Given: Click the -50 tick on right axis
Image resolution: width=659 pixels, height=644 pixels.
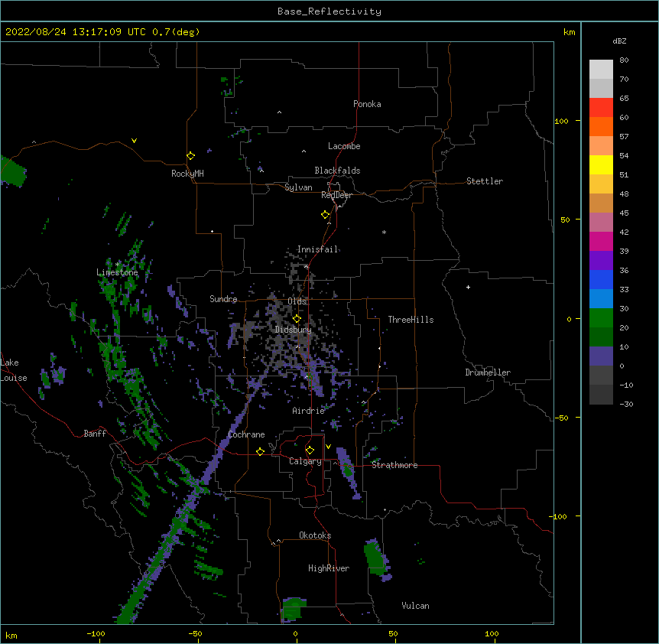Looking at the screenshot, I should pyautogui.click(x=561, y=418).
